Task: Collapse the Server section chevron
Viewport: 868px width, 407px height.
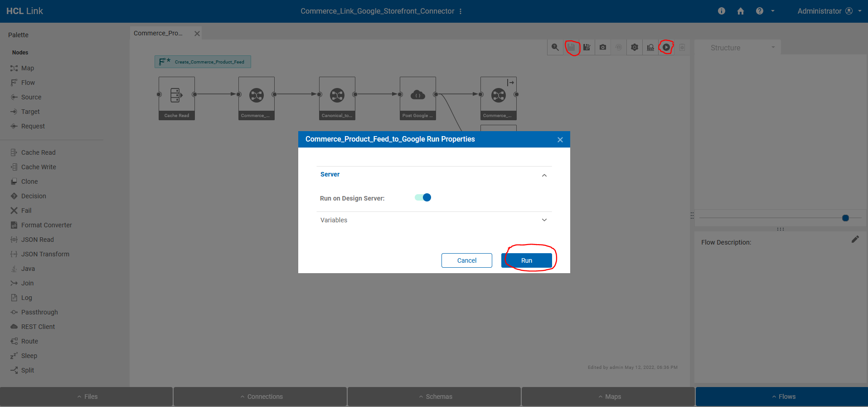Action: [544, 175]
